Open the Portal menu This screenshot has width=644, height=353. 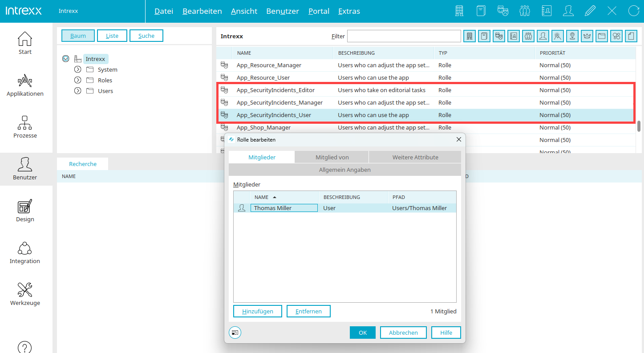click(x=319, y=11)
